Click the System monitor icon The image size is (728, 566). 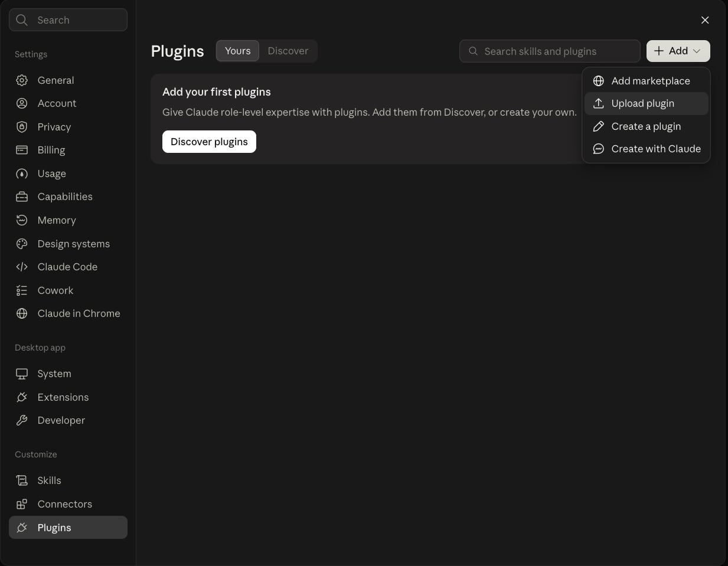tap(22, 374)
